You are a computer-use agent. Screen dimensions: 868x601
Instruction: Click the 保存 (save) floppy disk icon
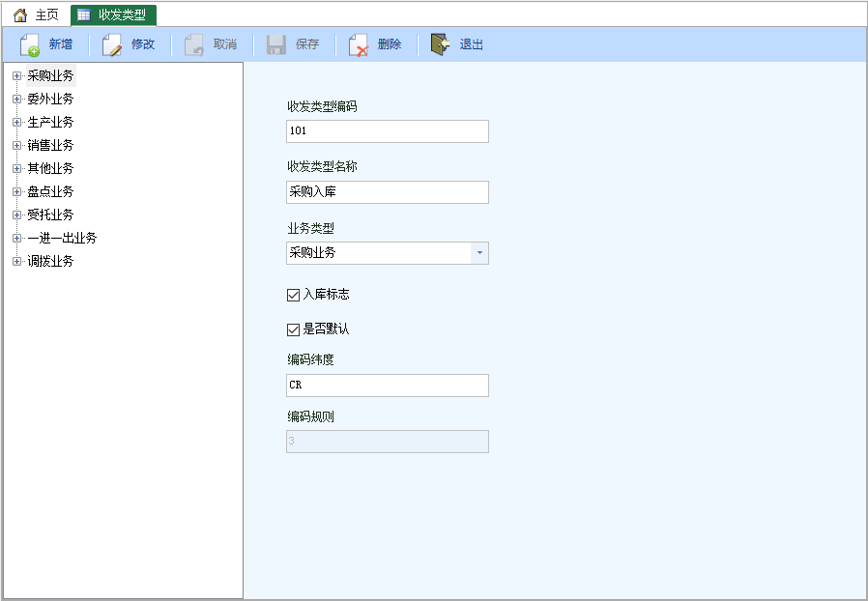(x=276, y=44)
